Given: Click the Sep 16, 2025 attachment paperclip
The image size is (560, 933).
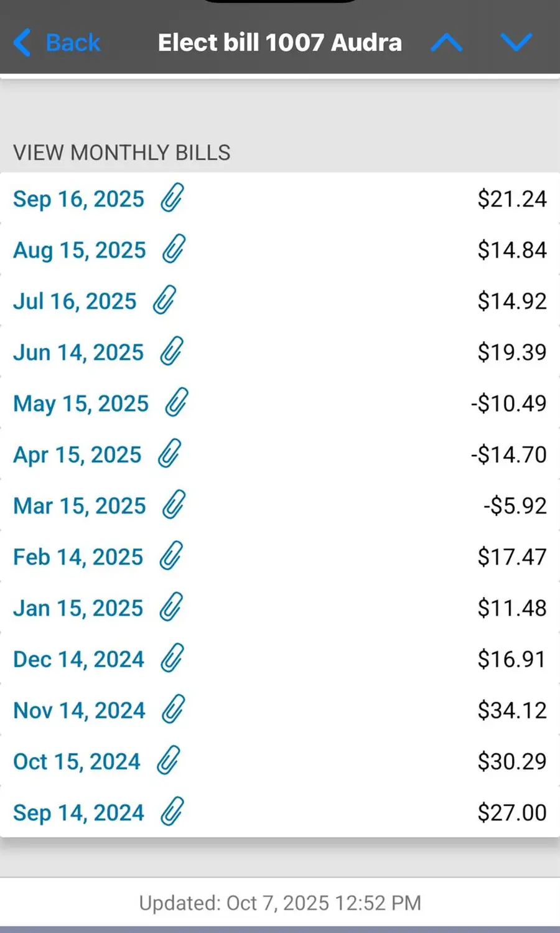Looking at the screenshot, I should pyautogui.click(x=172, y=199).
